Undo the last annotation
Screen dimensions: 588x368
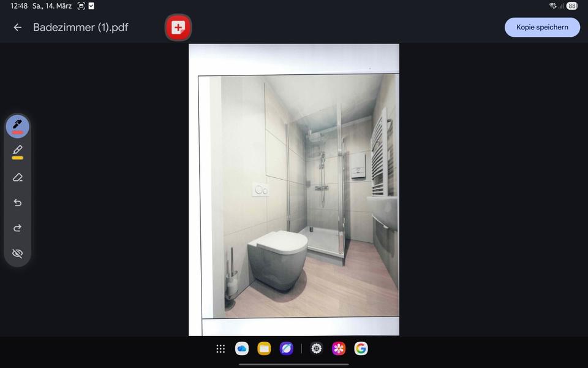pos(17,203)
